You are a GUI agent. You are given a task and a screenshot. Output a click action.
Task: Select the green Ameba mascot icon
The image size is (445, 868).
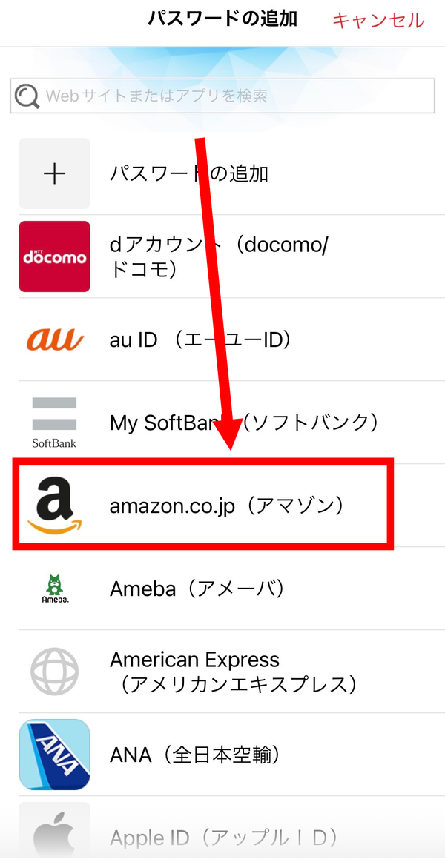click(54, 589)
